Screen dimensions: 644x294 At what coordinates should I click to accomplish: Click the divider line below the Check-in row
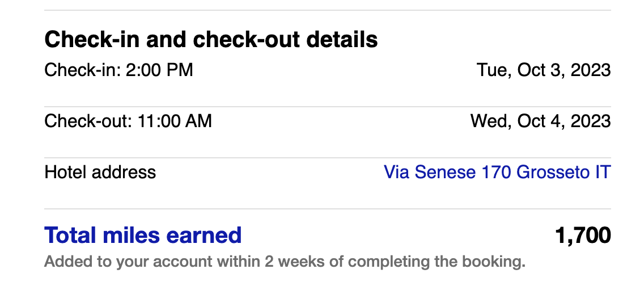327,107
